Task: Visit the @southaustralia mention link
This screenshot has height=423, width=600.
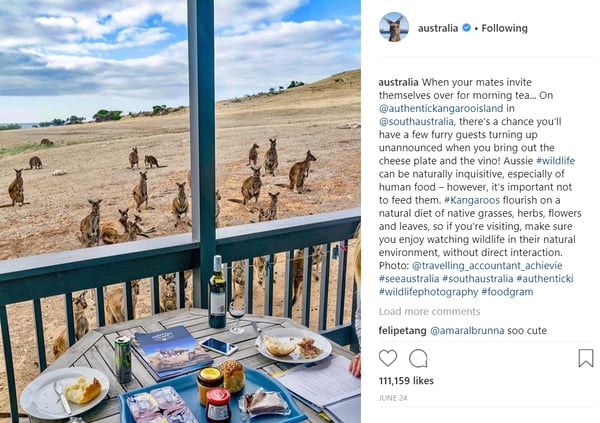Action: (x=417, y=122)
